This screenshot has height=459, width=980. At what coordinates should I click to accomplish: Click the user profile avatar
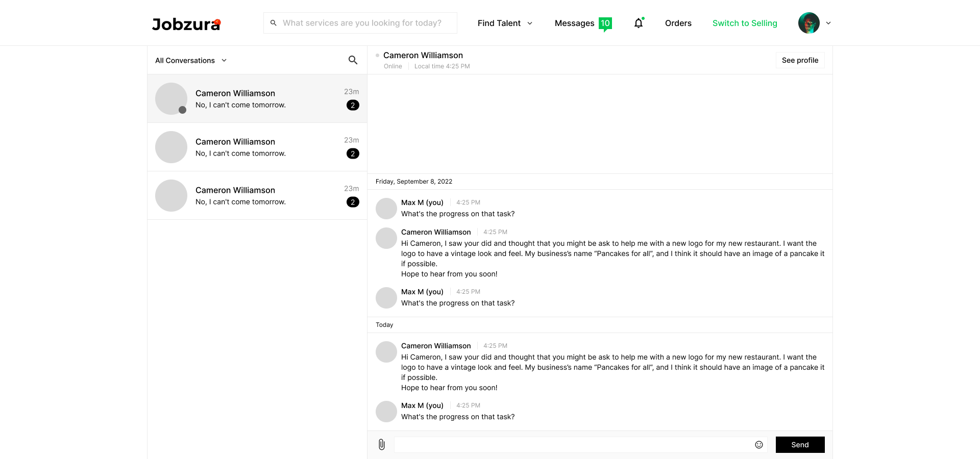tap(808, 23)
